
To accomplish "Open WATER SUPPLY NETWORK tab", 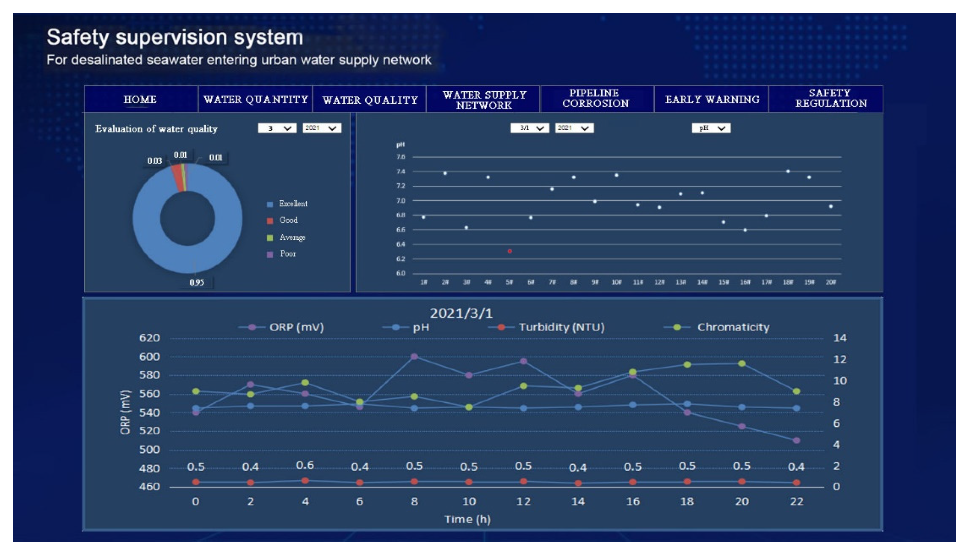I will [484, 100].
